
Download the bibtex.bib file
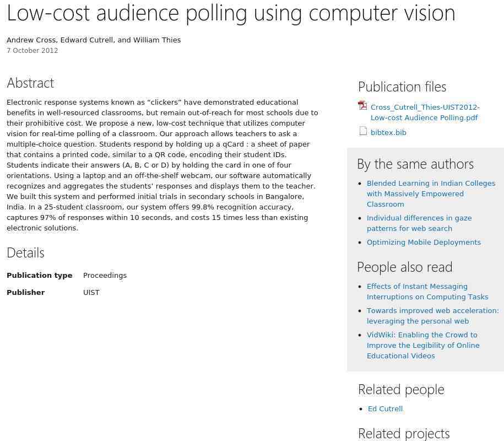pos(388,132)
